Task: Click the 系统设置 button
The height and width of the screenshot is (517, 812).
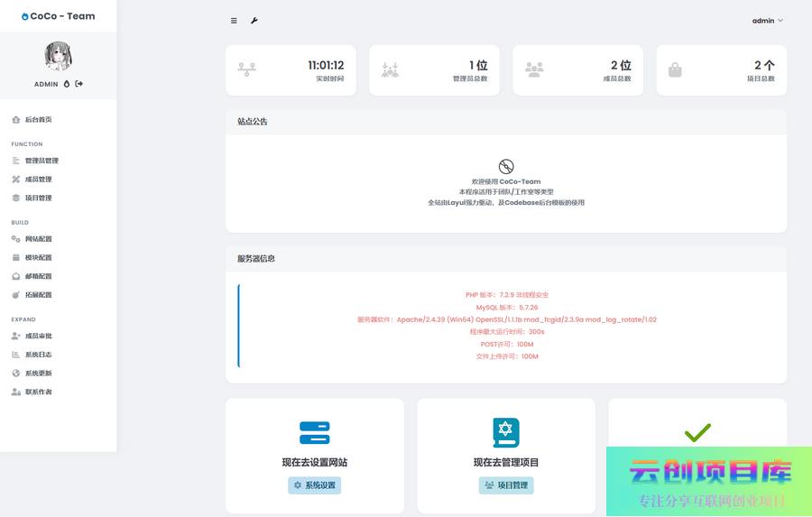Action: click(x=314, y=485)
